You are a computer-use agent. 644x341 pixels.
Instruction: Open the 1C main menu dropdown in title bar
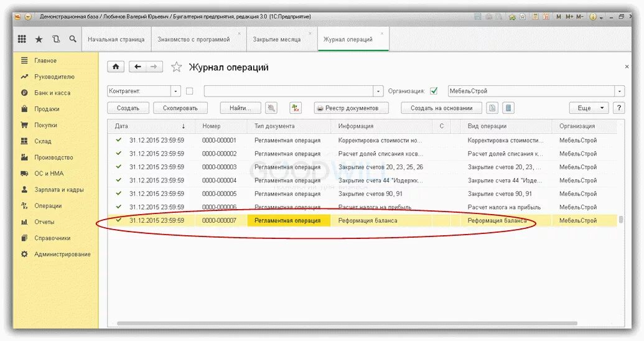click(28, 17)
